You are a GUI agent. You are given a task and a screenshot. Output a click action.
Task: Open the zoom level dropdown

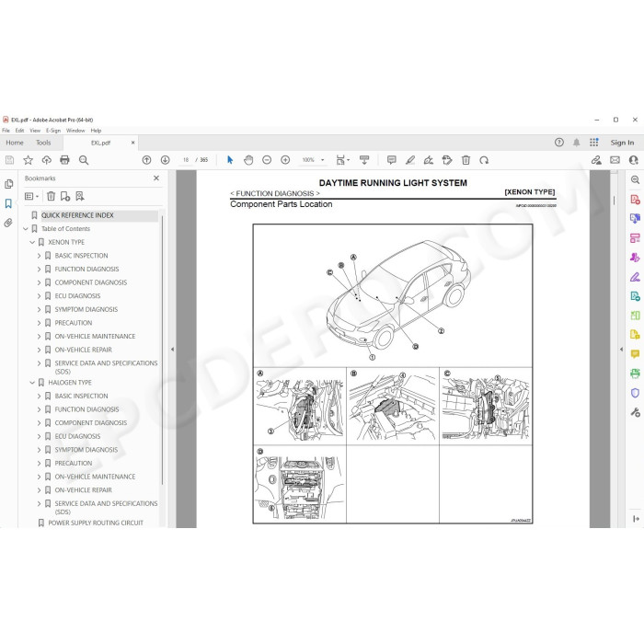322,160
